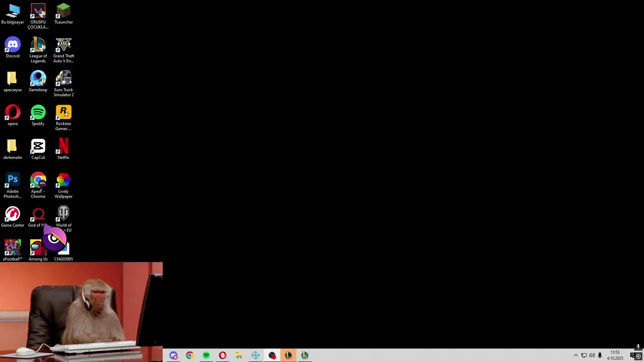The height and width of the screenshot is (362, 644).
Task: Open the eFootball desktop shortcut
Action: [x=13, y=250]
